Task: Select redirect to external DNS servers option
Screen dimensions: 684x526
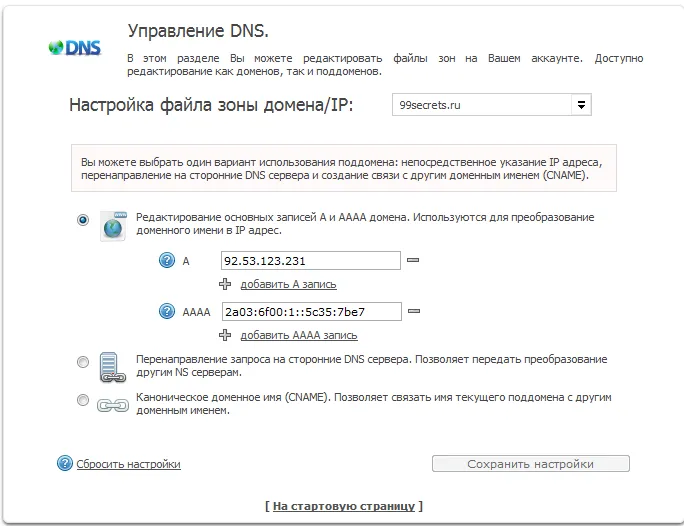Action: 83,362
